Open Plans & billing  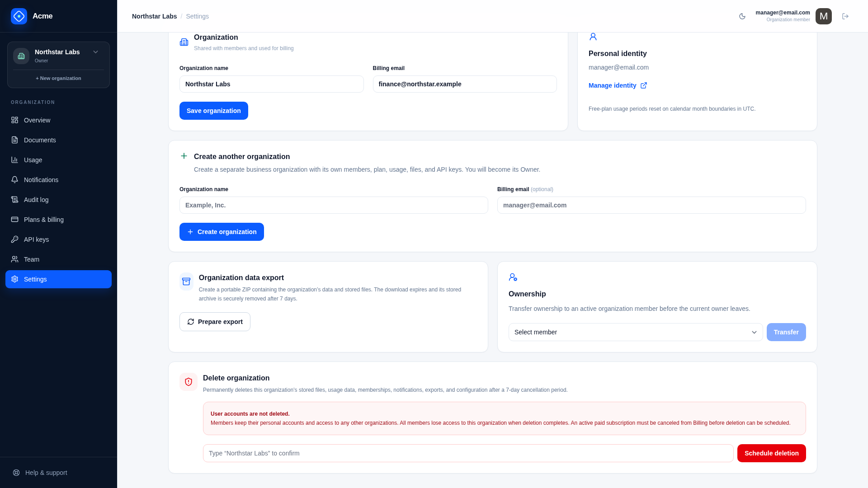click(x=58, y=220)
